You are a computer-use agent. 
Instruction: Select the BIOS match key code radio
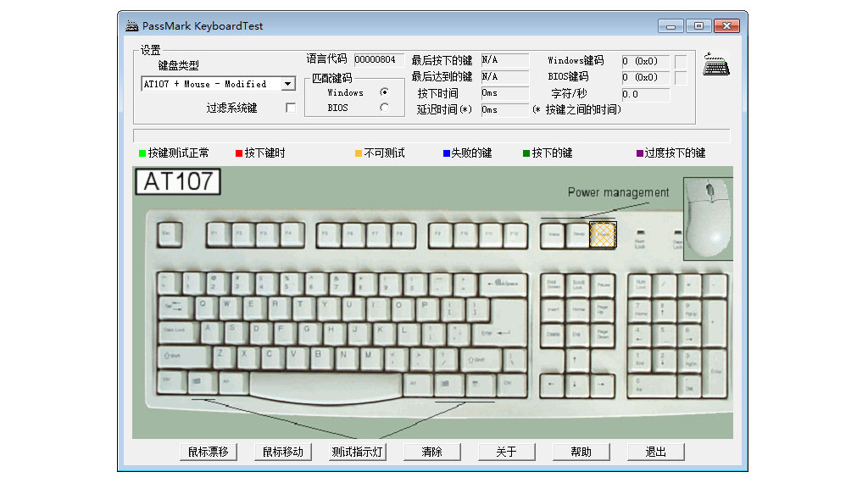384,108
